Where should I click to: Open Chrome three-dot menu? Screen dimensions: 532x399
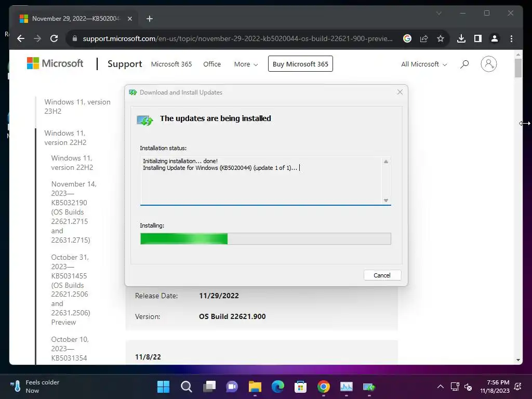(511, 38)
